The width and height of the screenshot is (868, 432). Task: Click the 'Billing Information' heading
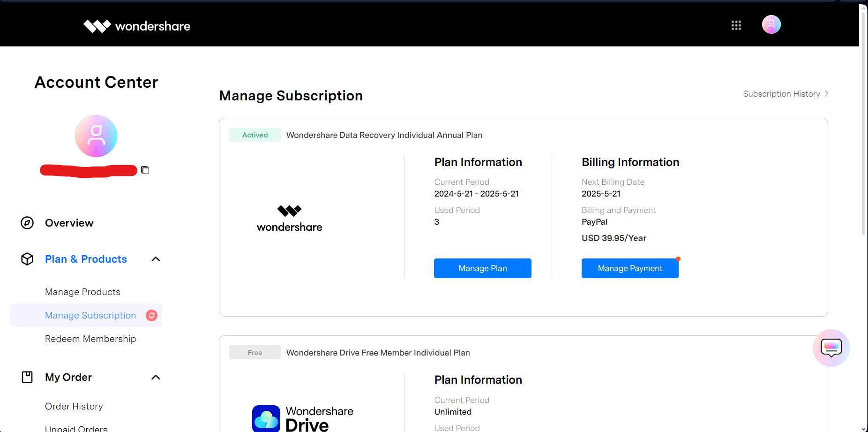(630, 162)
